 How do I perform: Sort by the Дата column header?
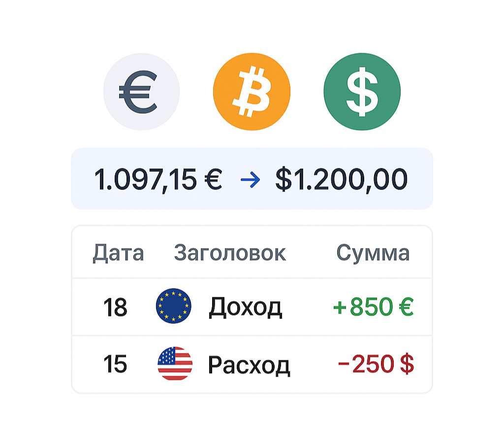118,253
